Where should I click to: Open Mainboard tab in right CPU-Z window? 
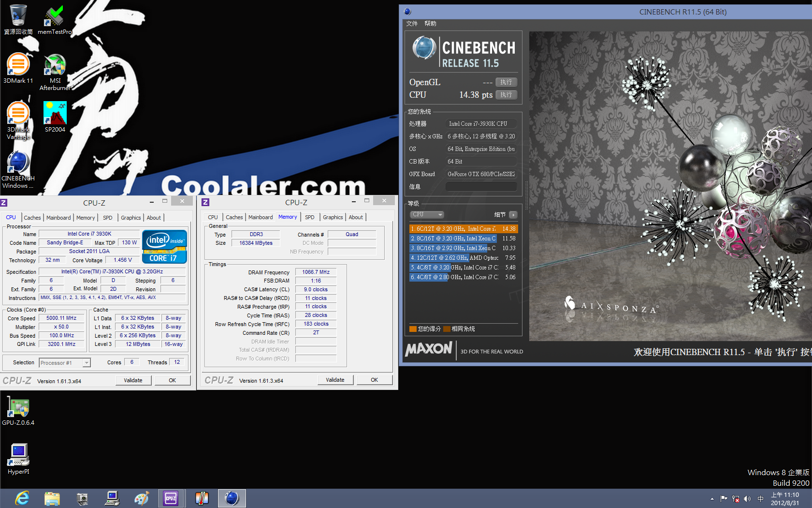tap(261, 217)
